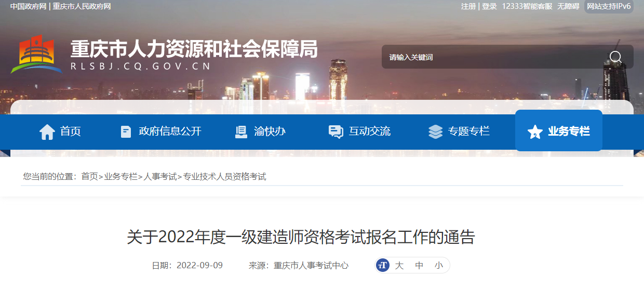644x288 pixels.
Task: Click the 渝快办 service icon
Action: pos(241,132)
